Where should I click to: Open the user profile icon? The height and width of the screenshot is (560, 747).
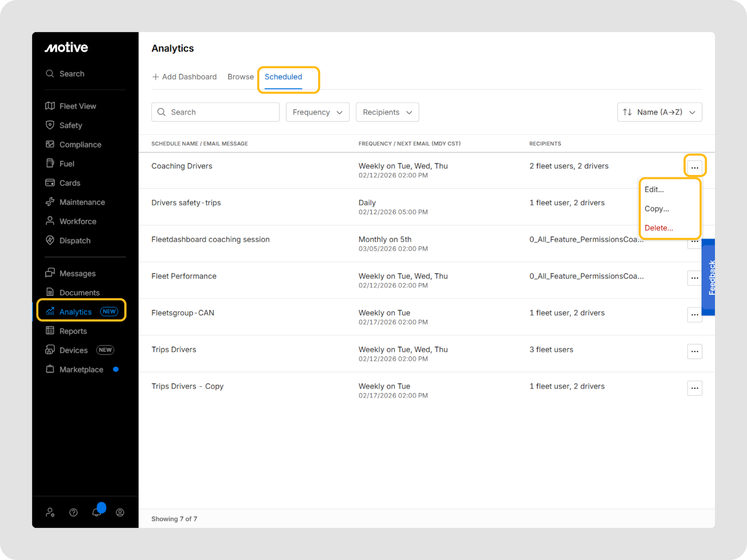(120, 512)
